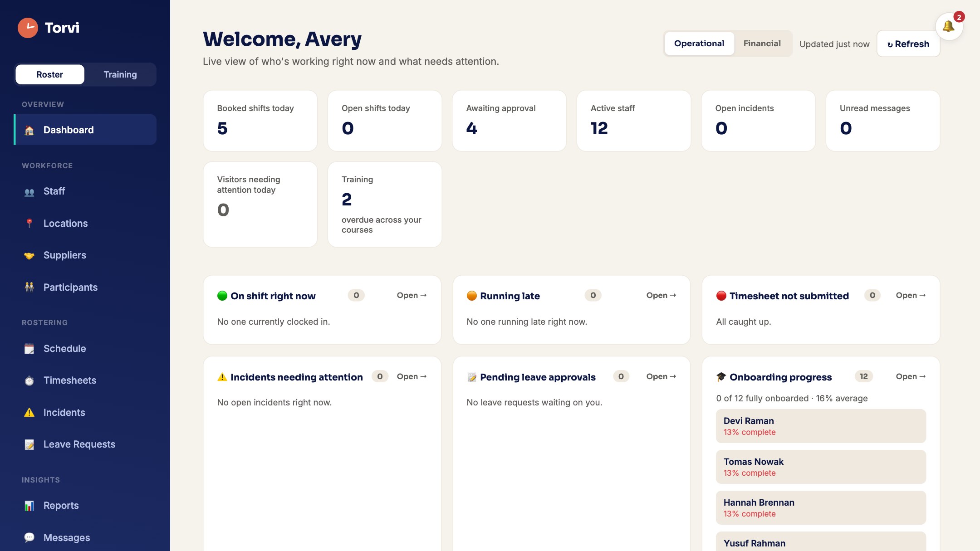The width and height of the screenshot is (980, 551).
Task: Click the Timesheets stopwatch icon
Action: (x=29, y=381)
